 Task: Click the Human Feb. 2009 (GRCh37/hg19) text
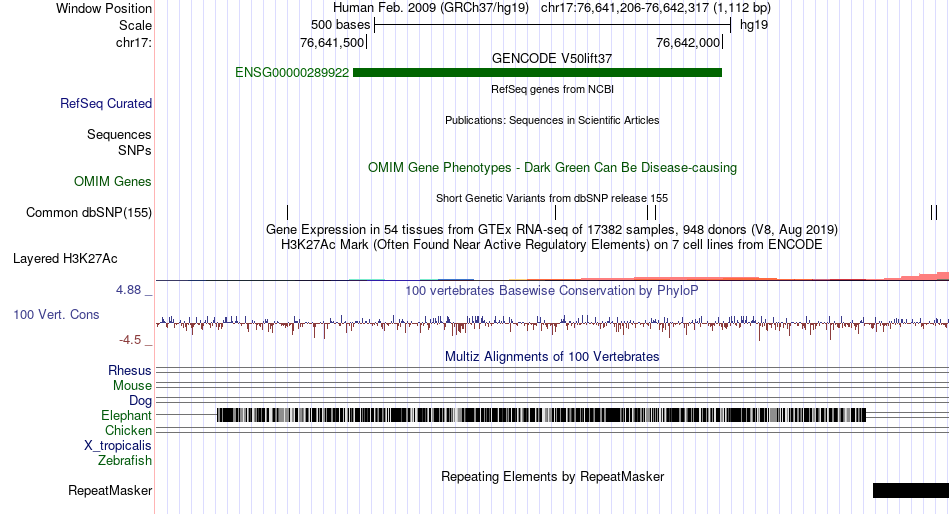click(x=431, y=8)
